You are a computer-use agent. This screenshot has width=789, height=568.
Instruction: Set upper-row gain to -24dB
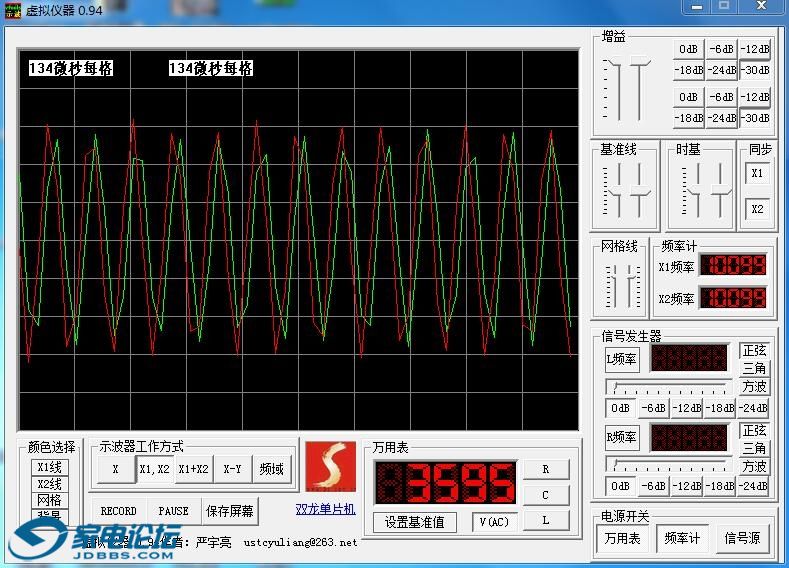(x=722, y=70)
